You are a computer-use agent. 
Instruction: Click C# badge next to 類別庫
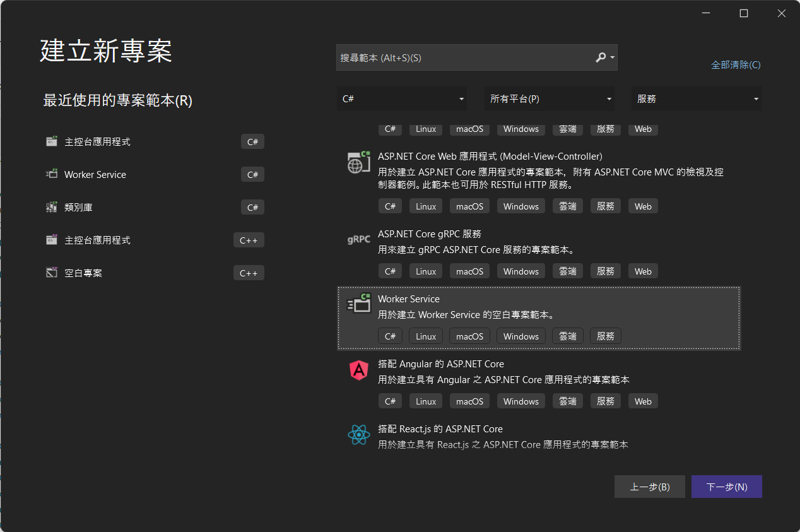[252, 207]
